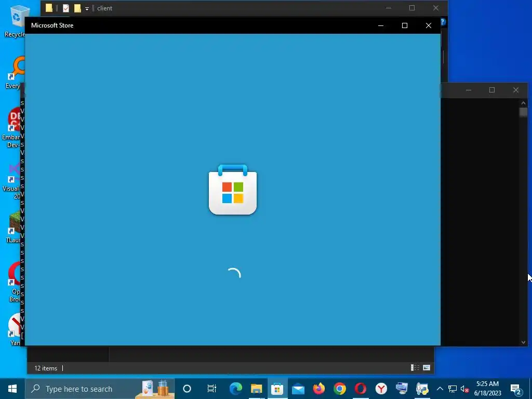
Task: Minimize the console window behind the Store
Action: point(469,90)
